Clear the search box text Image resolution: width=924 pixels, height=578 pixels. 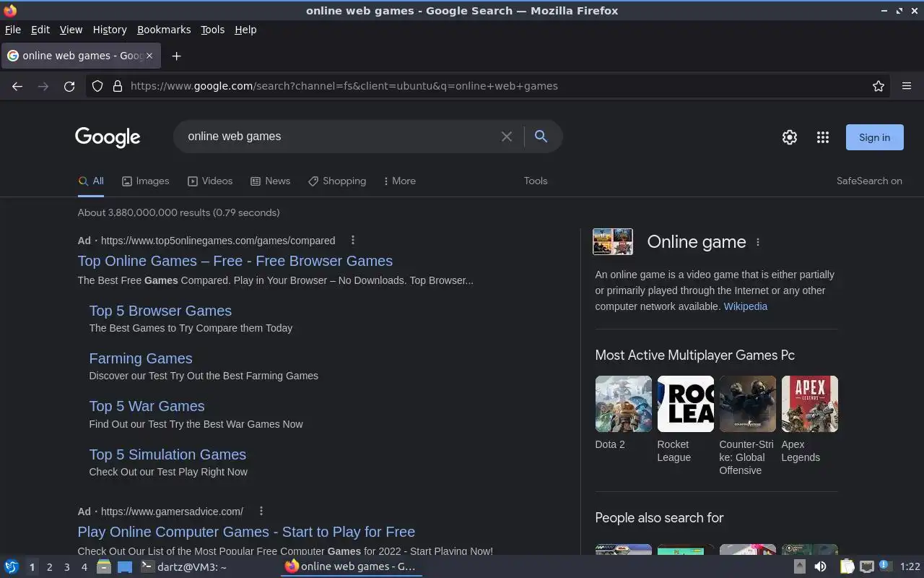(x=507, y=137)
